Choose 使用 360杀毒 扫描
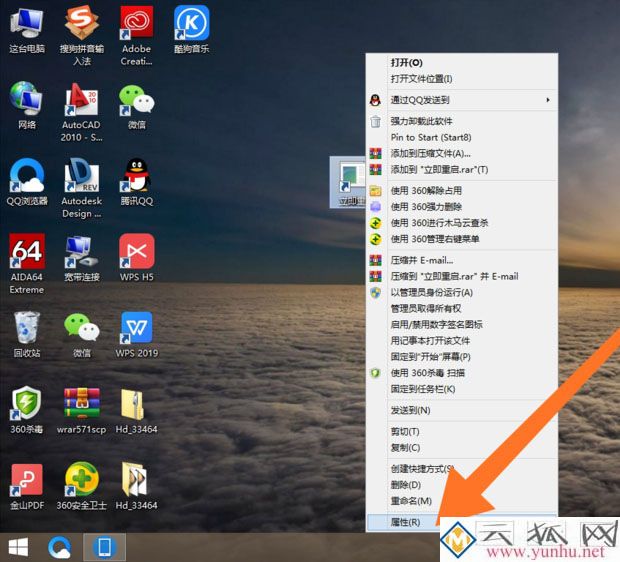 pos(462,373)
